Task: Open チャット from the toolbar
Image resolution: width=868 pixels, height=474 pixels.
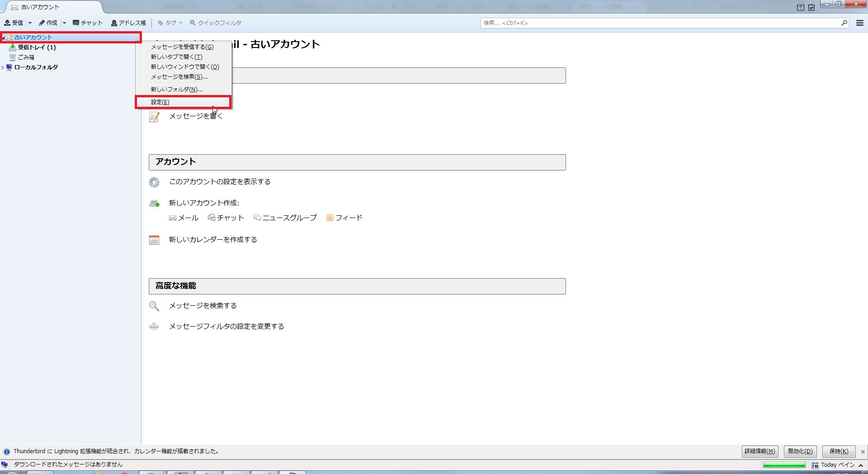Action: [x=88, y=23]
